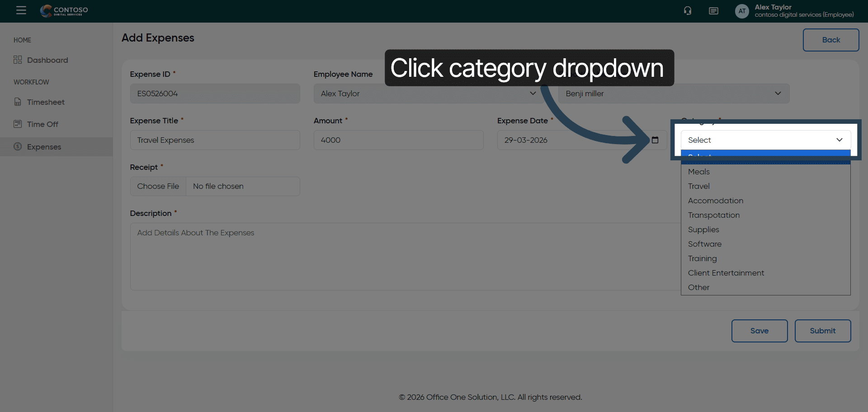Open the calendar picker for Expense Date
This screenshot has width=868, height=412.
point(655,140)
